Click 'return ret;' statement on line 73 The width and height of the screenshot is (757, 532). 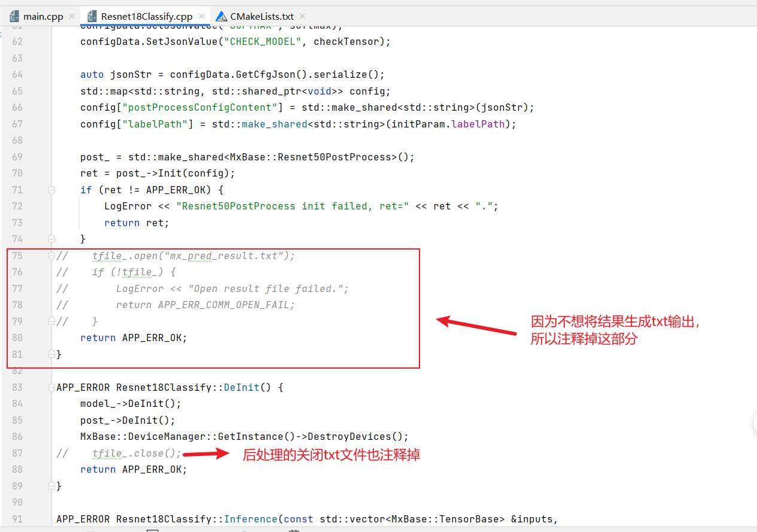point(137,223)
